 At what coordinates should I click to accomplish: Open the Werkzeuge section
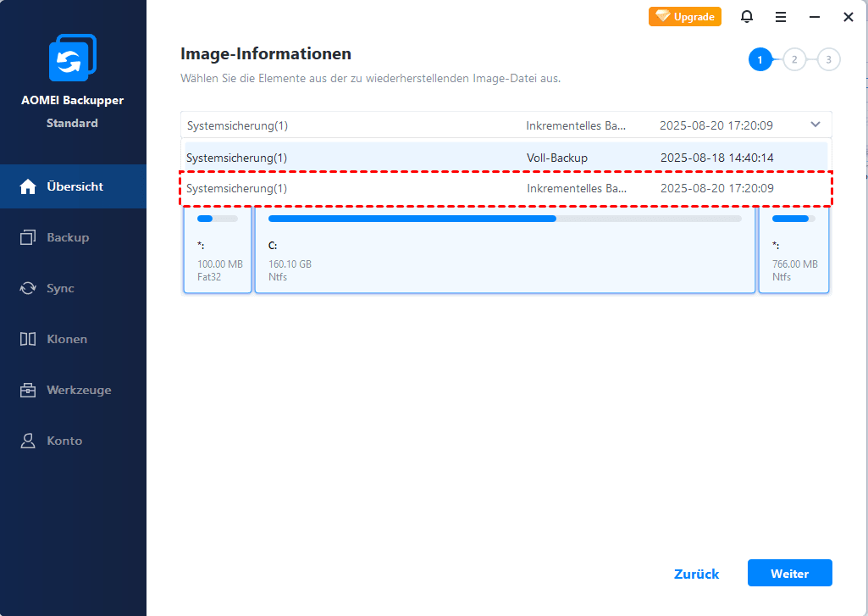(73, 390)
